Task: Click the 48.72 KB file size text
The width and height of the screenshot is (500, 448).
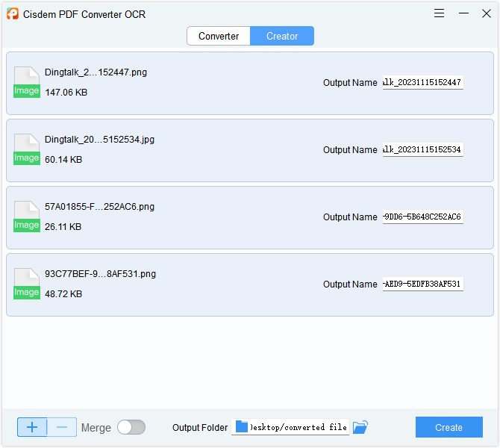Action: [63, 294]
